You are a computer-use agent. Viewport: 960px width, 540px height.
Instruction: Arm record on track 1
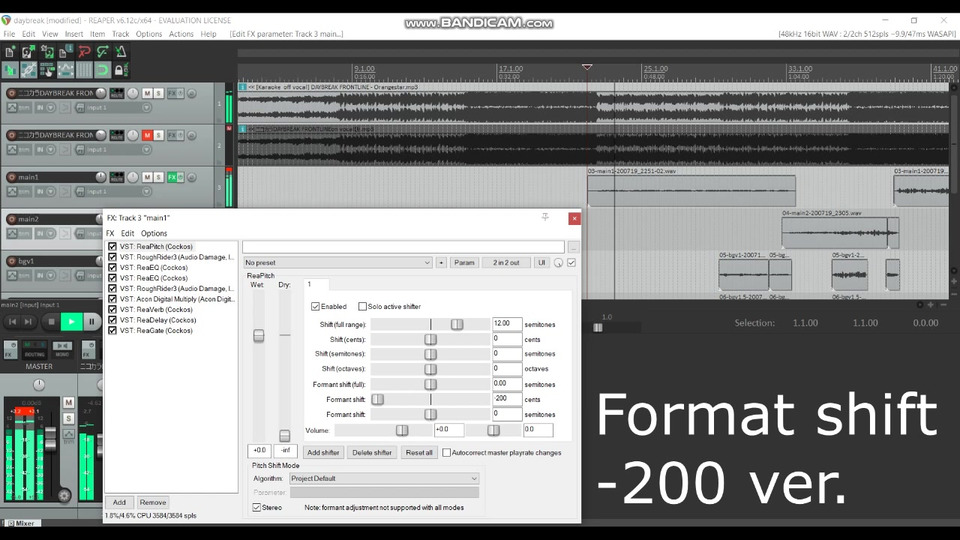[x=11, y=93]
